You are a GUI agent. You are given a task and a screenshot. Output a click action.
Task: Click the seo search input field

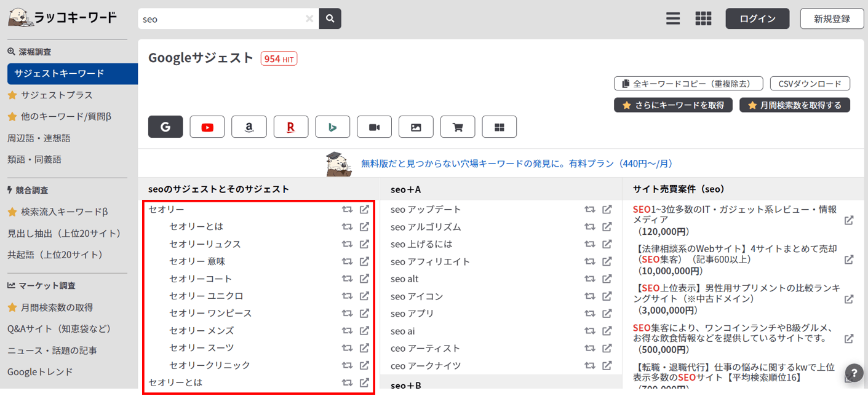point(221,19)
